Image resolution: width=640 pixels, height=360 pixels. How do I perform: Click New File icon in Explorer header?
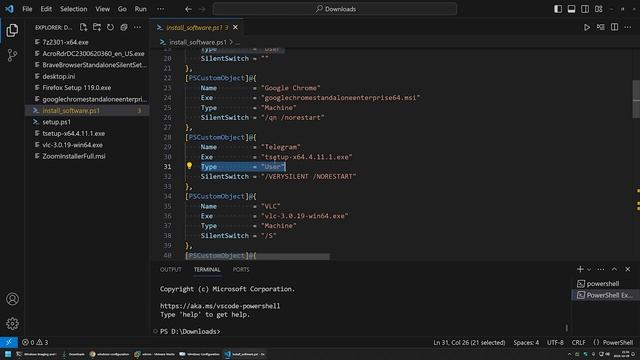[83, 27]
